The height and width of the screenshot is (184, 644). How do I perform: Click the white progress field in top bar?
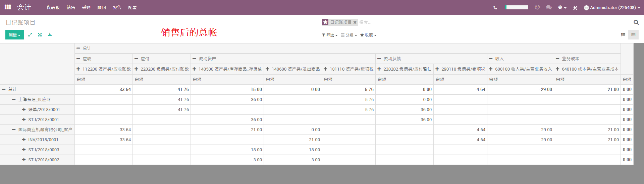517,7
